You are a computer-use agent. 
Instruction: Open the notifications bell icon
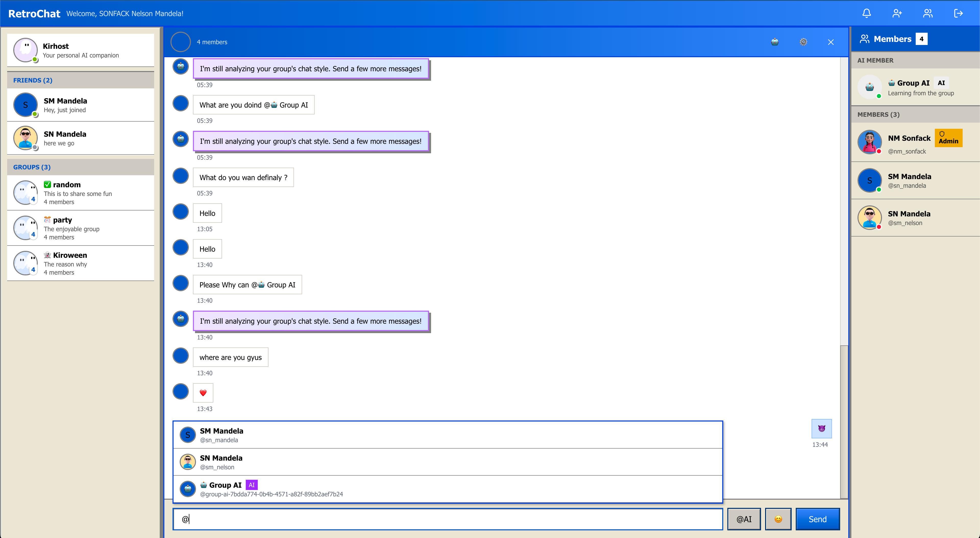click(866, 13)
